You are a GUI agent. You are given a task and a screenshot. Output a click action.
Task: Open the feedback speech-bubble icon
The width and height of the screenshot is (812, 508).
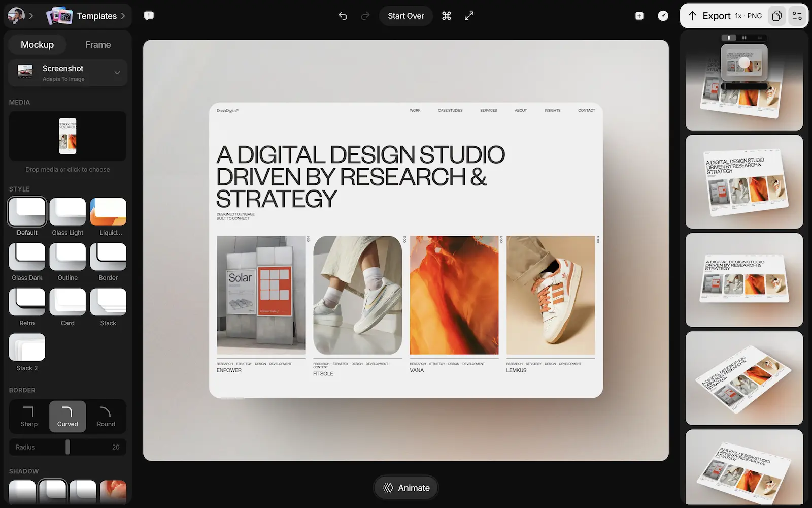pos(149,16)
